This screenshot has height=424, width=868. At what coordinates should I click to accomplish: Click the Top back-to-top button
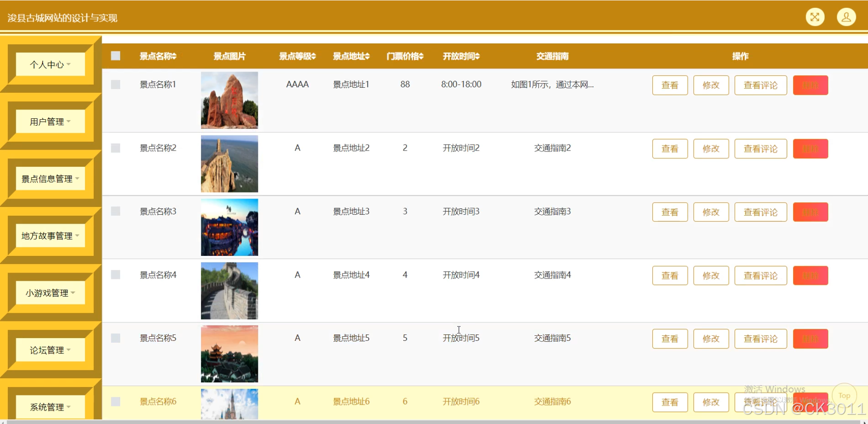(x=844, y=395)
